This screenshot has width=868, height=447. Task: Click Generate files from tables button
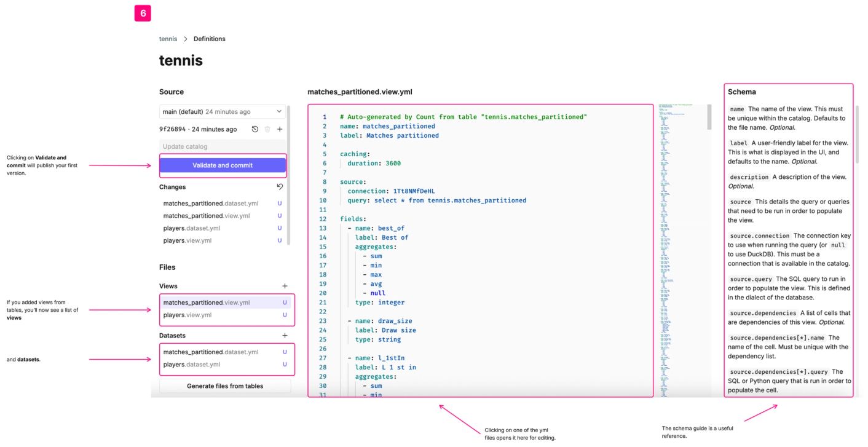(225, 386)
